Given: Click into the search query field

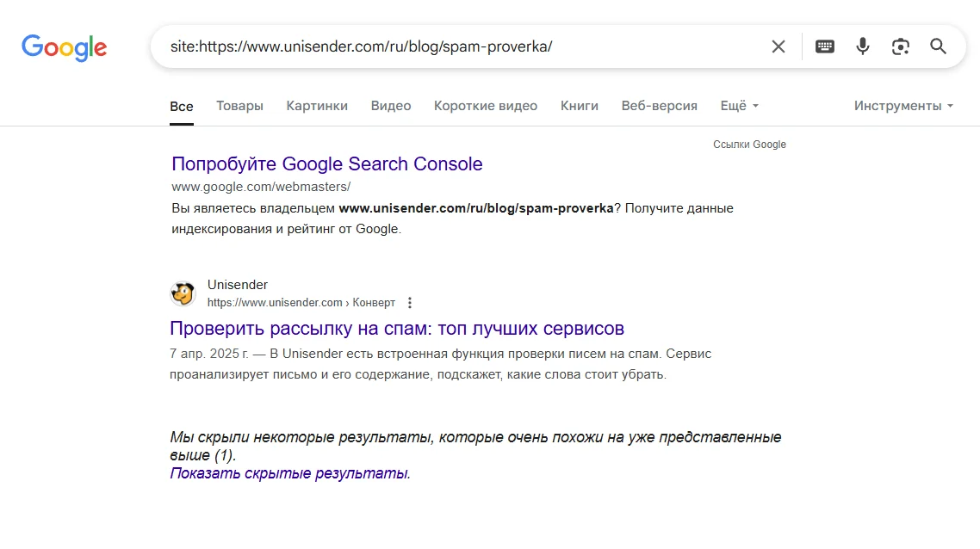Looking at the screenshot, I should point(456,46).
